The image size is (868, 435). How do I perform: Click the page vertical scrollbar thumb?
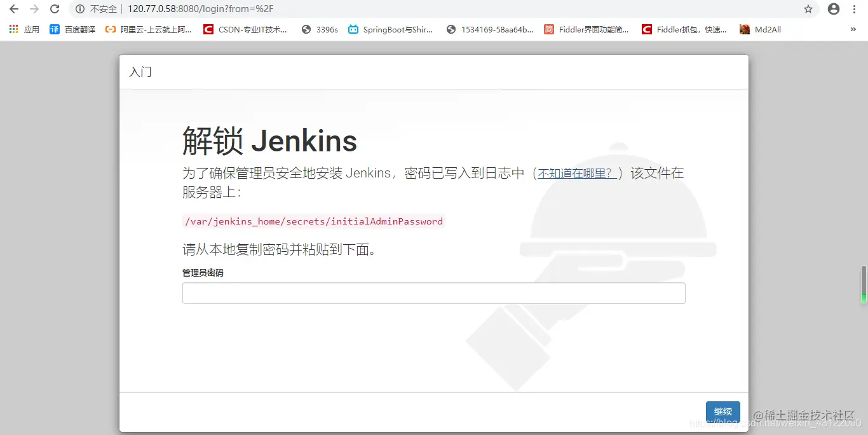[x=863, y=284]
